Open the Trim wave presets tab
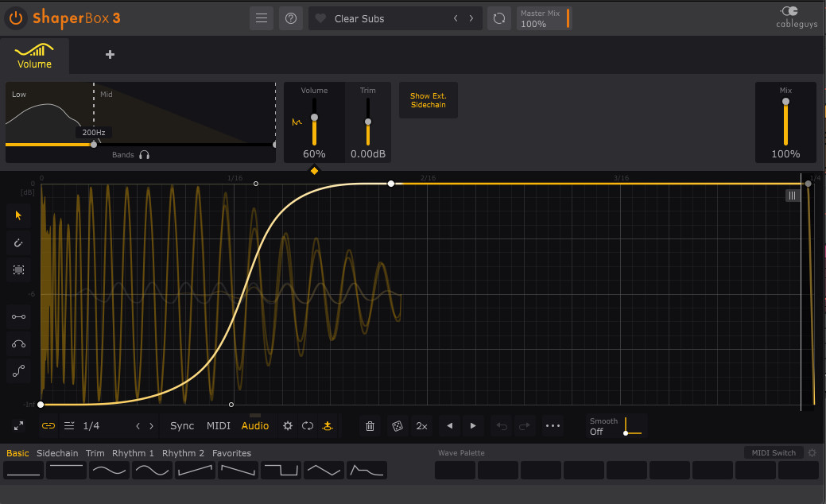The width and height of the screenshot is (826, 504). [95, 453]
